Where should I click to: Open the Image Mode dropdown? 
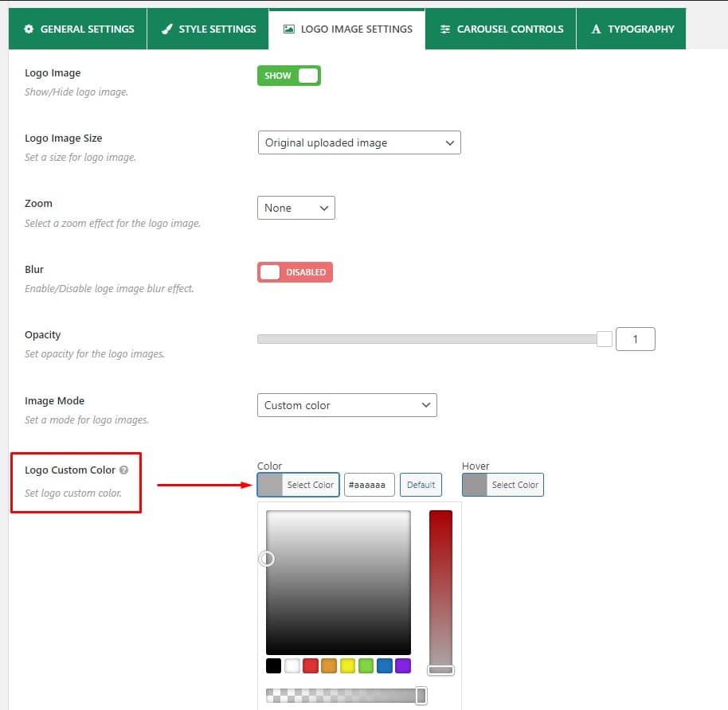pos(346,405)
